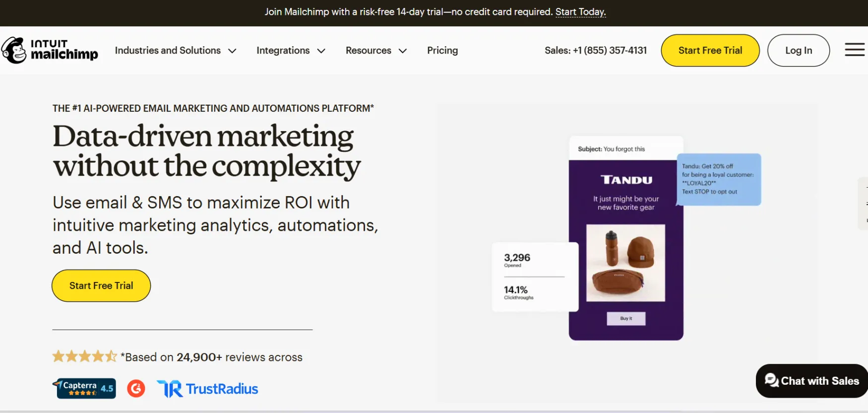The image size is (868, 413).
Task: Select Pricing in the navigation bar
Action: pos(442,50)
